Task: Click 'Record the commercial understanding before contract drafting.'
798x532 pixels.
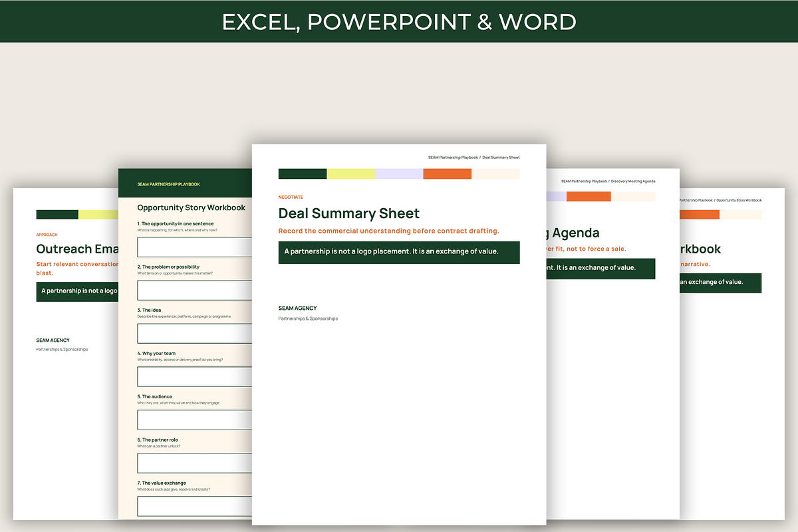Action: point(389,231)
